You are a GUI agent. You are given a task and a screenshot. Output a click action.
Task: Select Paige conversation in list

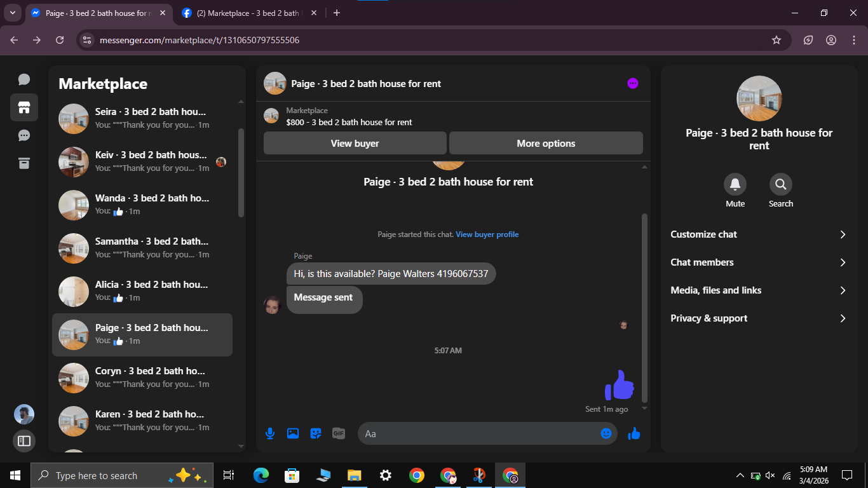point(142,334)
